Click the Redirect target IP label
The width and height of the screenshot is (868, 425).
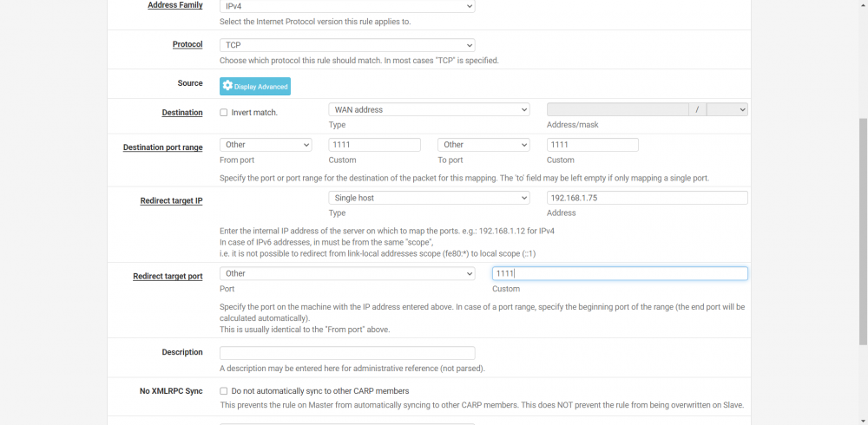coord(172,201)
